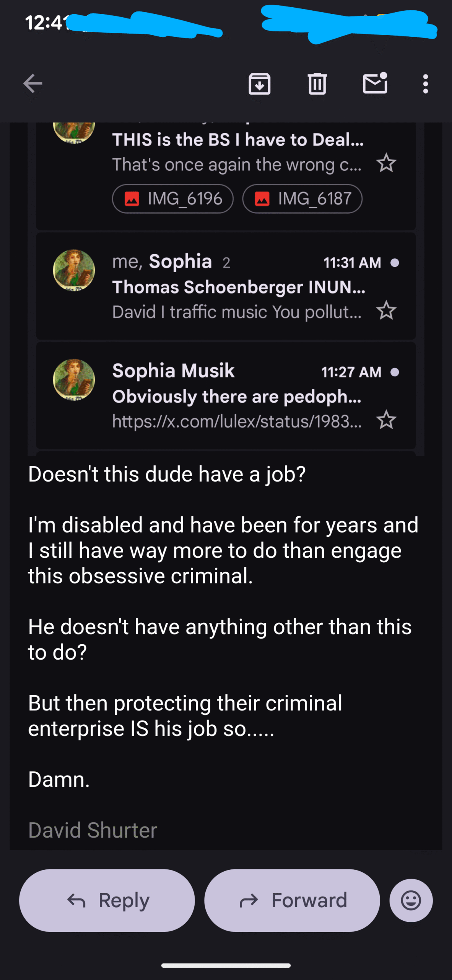This screenshot has width=452, height=980.
Task: Open the IMG_6187 attachment chip
Action: pos(302,199)
